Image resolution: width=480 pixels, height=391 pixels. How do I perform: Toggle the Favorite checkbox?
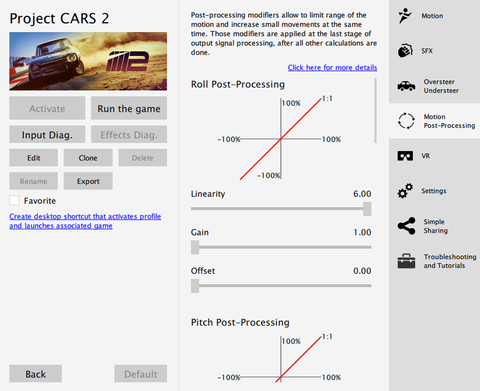tap(14, 201)
